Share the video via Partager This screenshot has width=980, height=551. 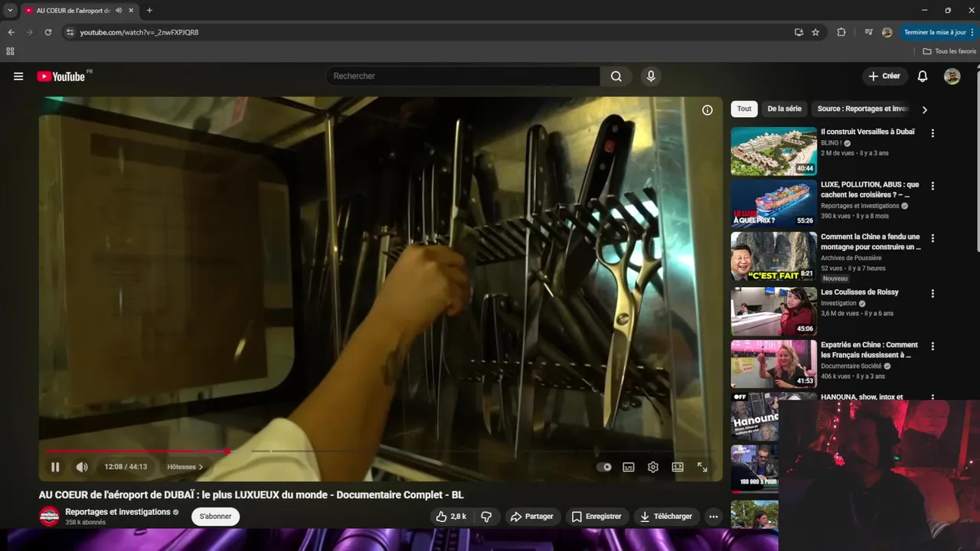click(x=531, y=517)
